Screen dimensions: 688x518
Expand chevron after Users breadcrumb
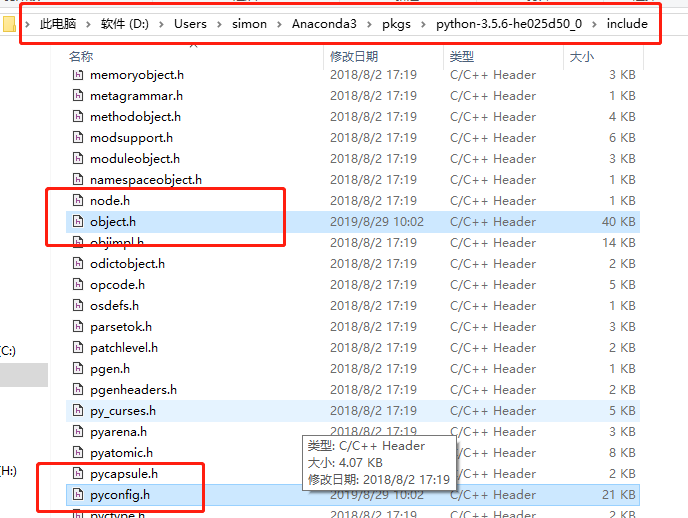coord(219,24)
